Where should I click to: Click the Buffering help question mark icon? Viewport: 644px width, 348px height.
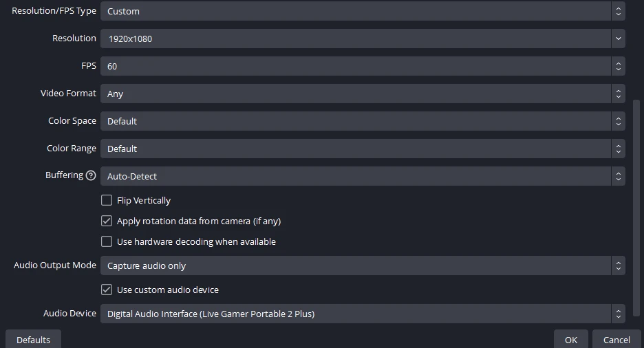[x=91, y=175]
